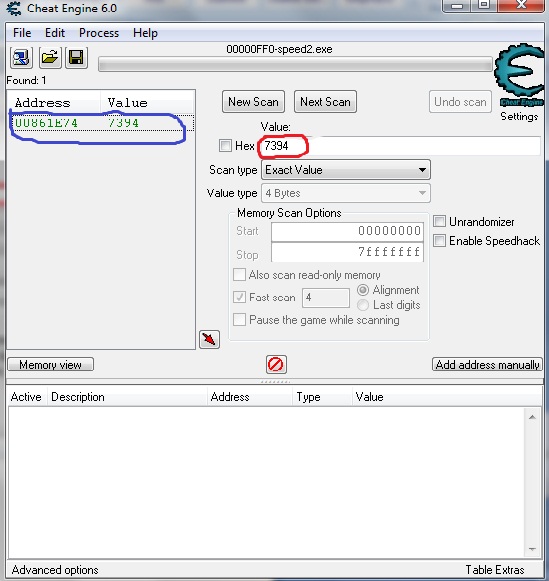Click the Found: 1 label

[x=26, y=80]
